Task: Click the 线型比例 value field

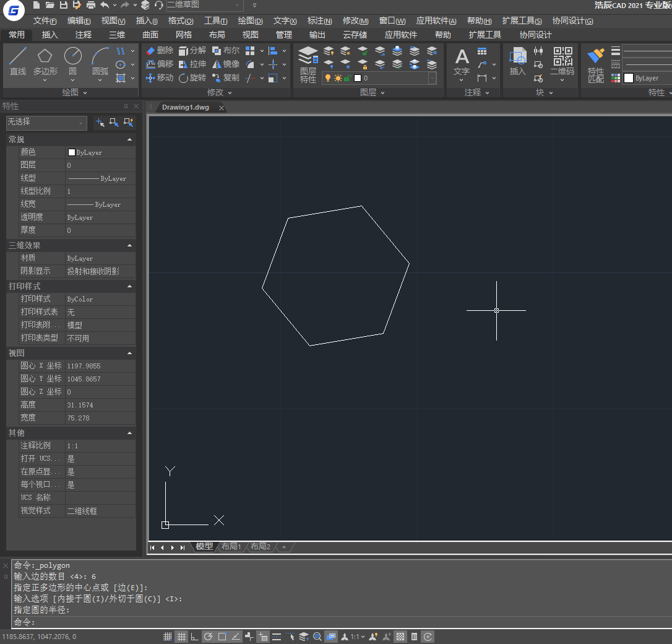Action: click(x=100, y=191)
